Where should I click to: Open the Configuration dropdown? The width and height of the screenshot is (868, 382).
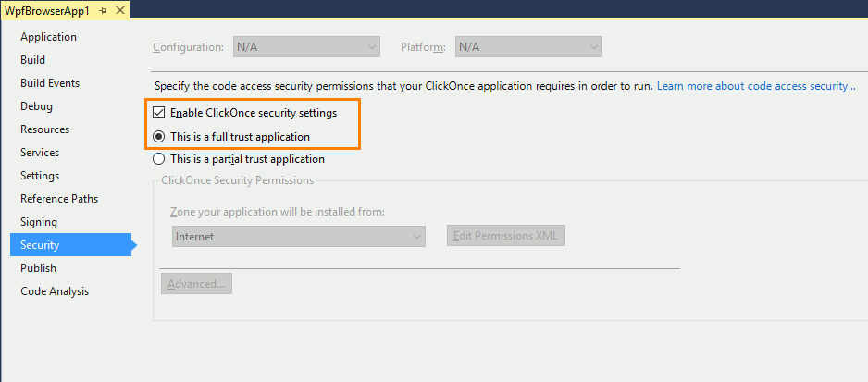tap(305, 46)
